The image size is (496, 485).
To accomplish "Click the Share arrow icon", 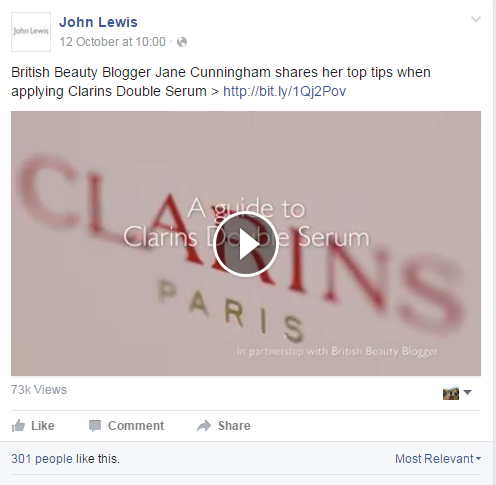I will point(204,426).
